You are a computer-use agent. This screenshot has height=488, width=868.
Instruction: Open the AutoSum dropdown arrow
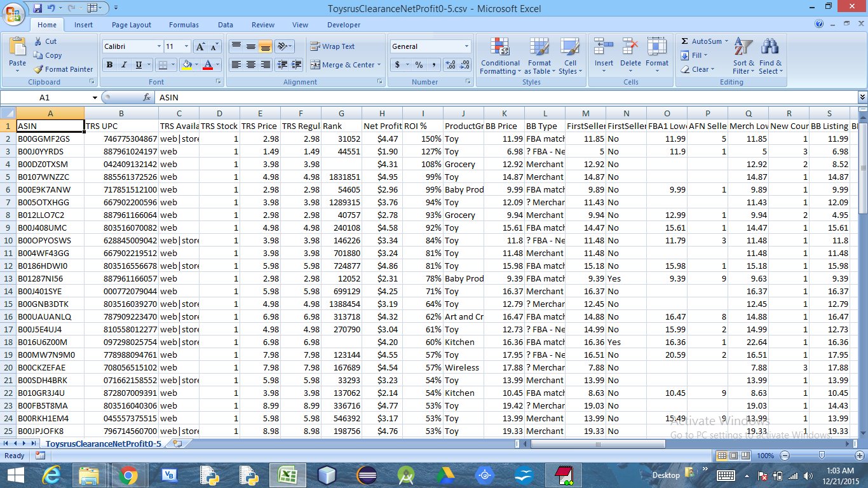pos(726,41)
